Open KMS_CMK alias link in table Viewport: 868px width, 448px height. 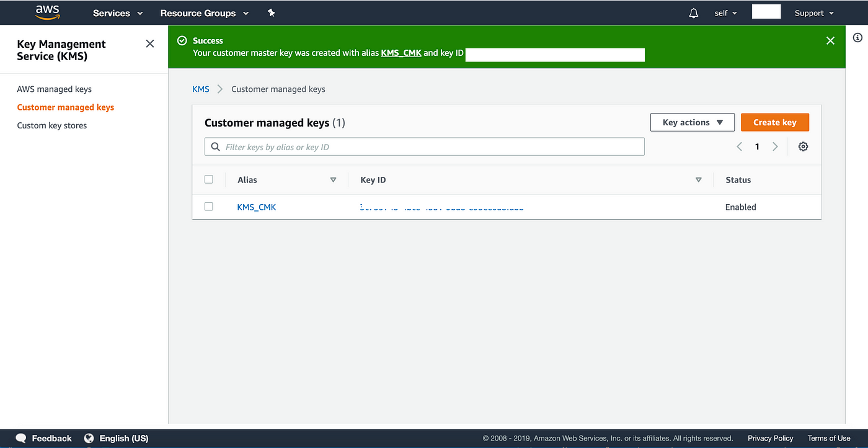[x=257, y=207]
